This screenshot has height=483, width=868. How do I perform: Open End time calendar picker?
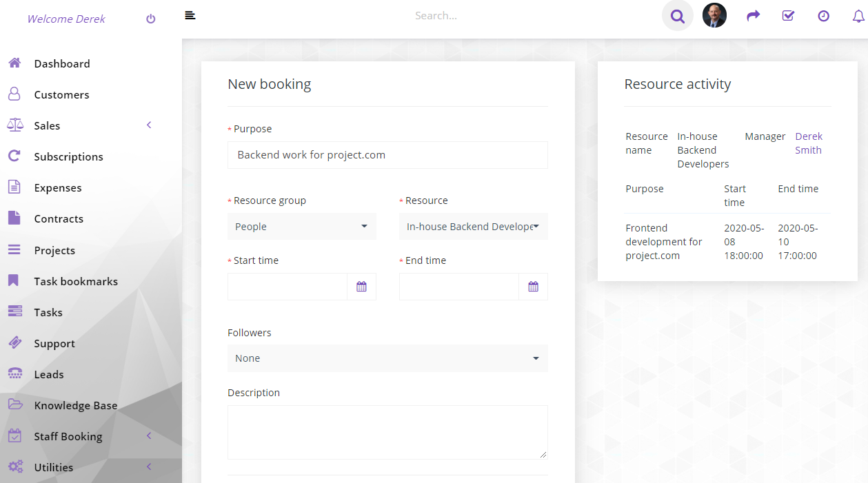[533, 287]
